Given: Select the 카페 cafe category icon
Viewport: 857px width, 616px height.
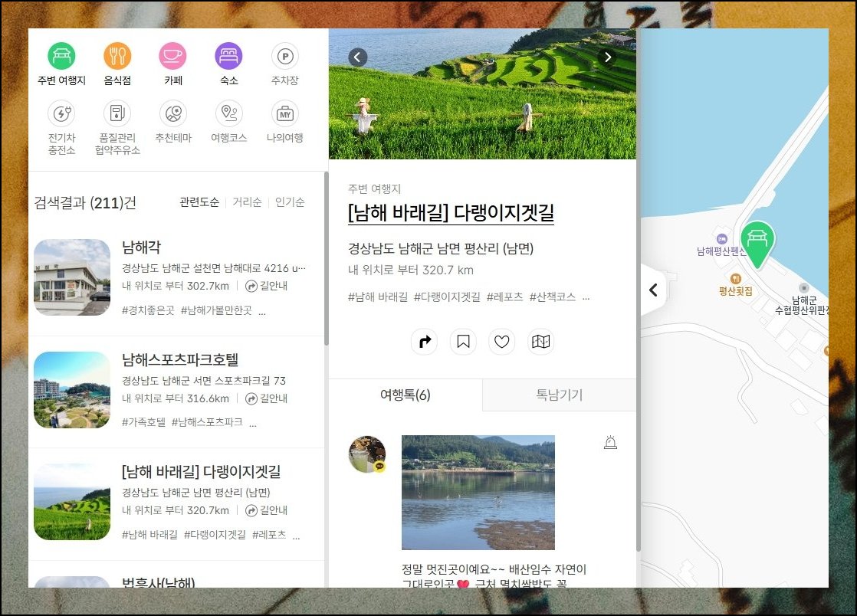Looking at the screenshot, I should pos(173,56).
